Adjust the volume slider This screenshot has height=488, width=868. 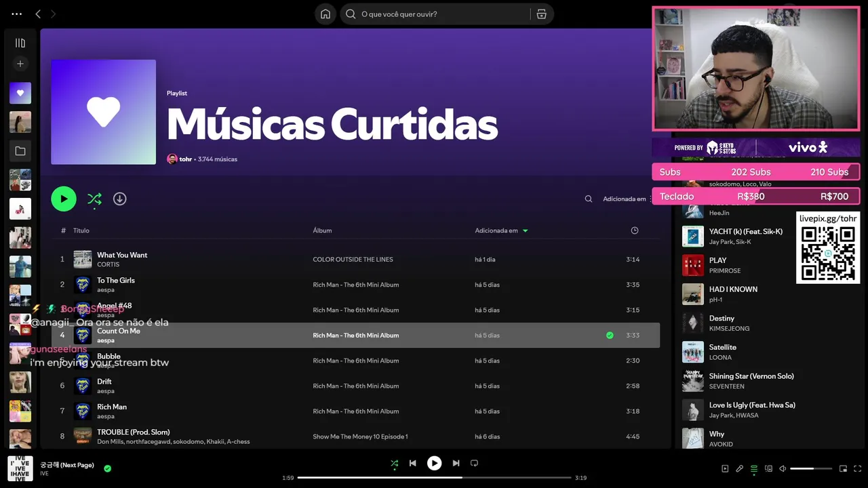[811, 468]
